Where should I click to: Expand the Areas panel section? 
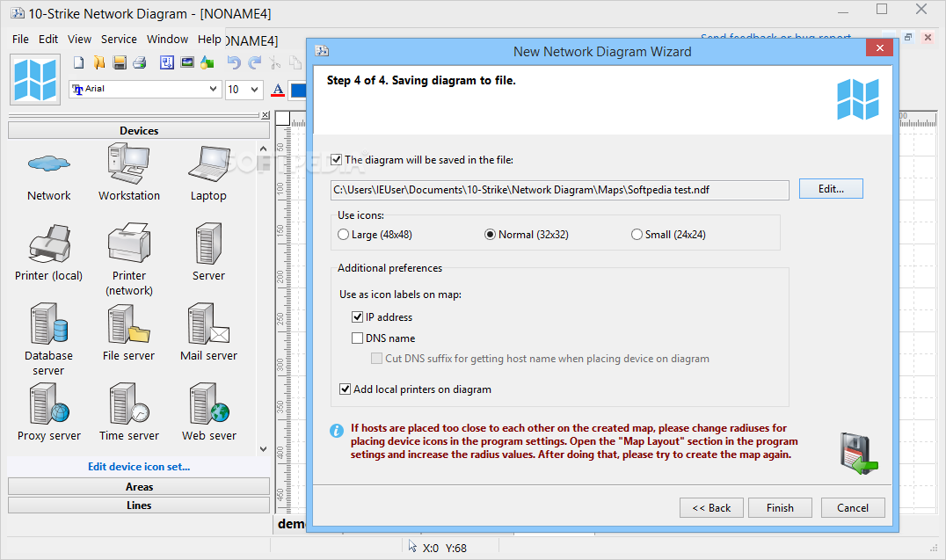(x=139, y=486)
